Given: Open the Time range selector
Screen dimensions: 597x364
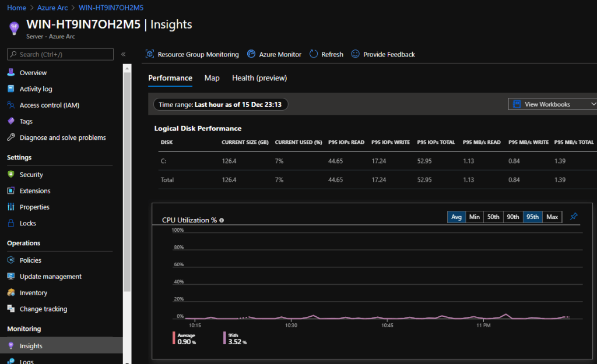Looking at the screenshot, I should 220,104.
